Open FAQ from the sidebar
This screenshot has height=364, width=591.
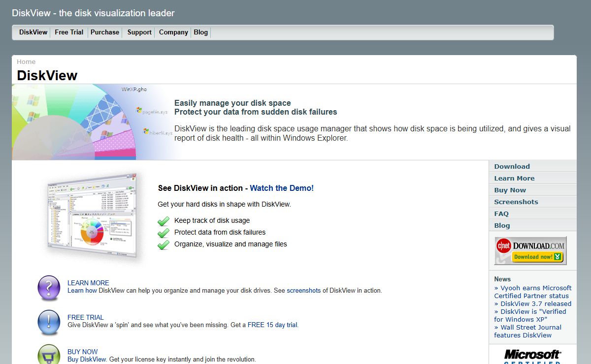pyautogui.click(x=532, y=213)
